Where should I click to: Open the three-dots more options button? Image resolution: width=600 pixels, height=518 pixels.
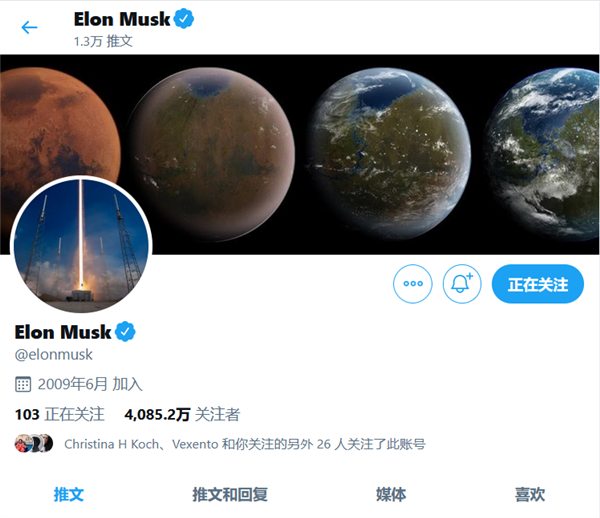pos(413,284)
